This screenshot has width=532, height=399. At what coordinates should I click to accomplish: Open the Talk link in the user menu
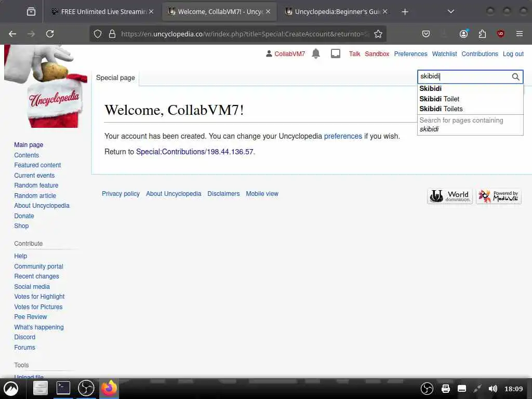click(x=354, y=54)
